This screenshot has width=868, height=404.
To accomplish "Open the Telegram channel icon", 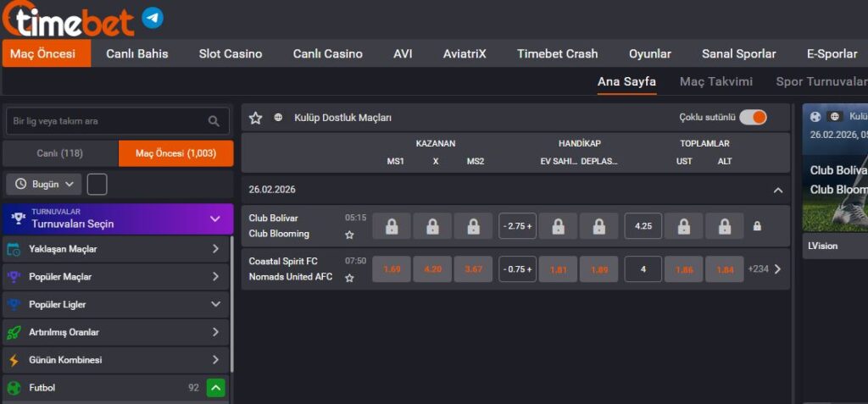I will [x=153, y=19].
